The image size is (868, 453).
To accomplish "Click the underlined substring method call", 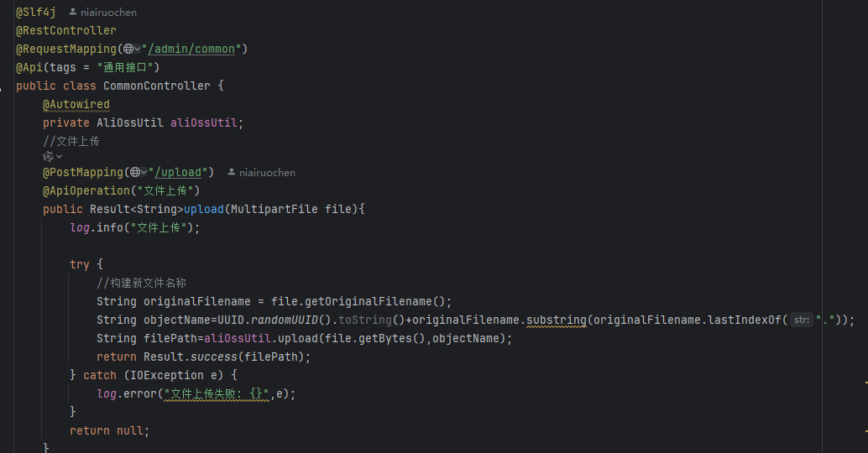I will pos(557,320).
